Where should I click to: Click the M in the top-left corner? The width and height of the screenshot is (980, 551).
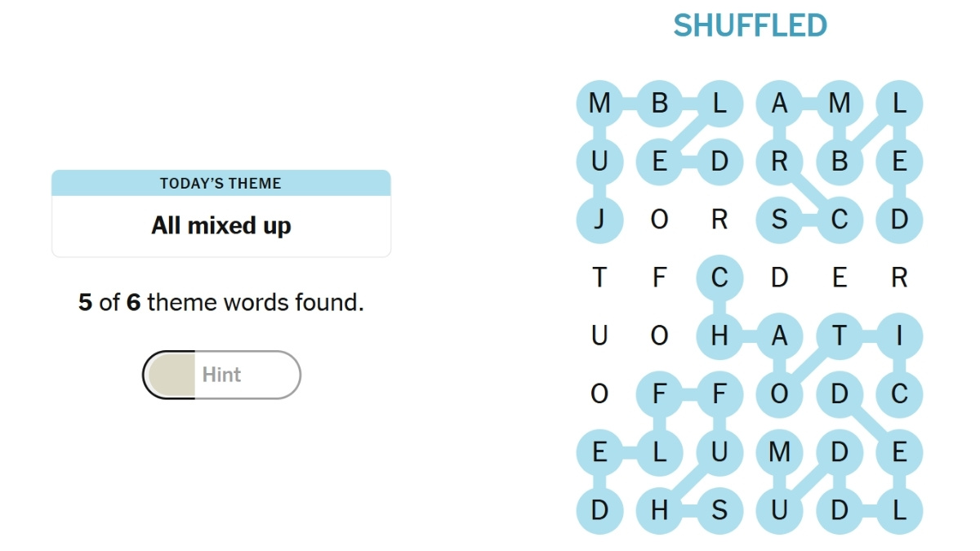pos(599,104)
